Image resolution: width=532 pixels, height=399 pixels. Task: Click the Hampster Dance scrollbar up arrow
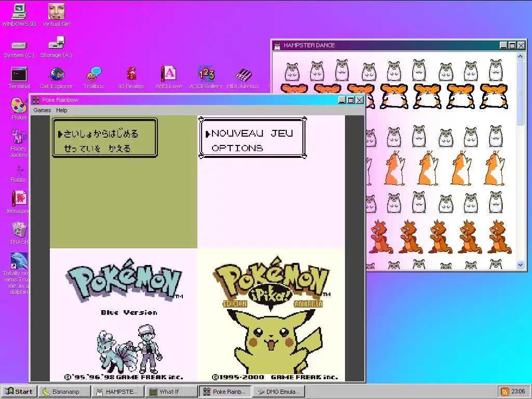click(x=521, y=57)
